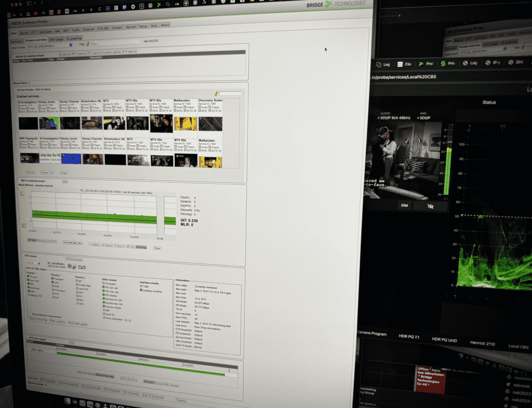This screenshot has height=408, width=532.
Task: Toggle the Time information checkbox
Action: pos(104,318)
